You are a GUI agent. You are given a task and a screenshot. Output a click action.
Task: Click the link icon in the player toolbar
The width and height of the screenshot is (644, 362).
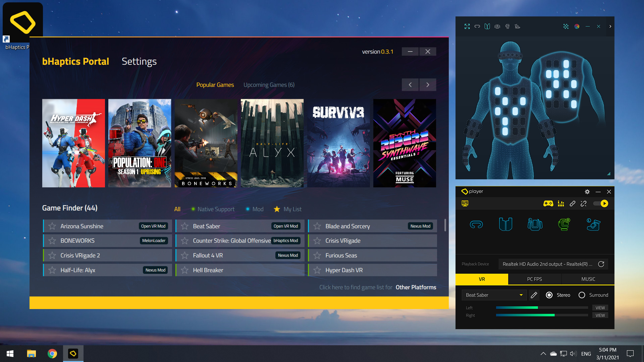click(x=573, y=203)
